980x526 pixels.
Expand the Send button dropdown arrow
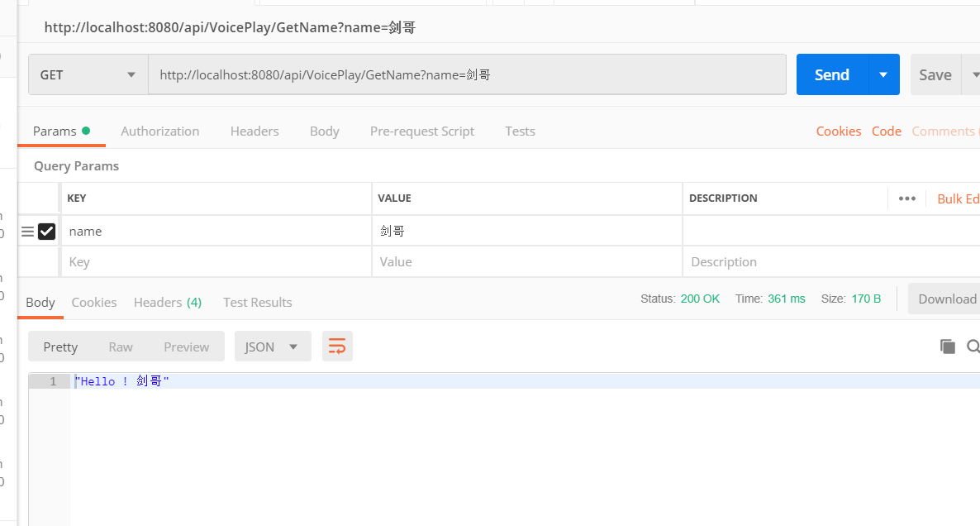(x=883, y=74)
